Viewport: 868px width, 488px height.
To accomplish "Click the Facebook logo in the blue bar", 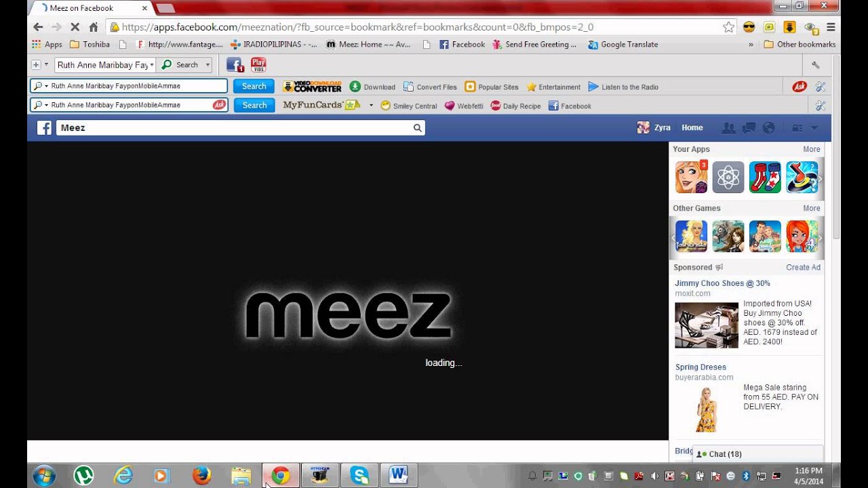I will coord(44,127).
